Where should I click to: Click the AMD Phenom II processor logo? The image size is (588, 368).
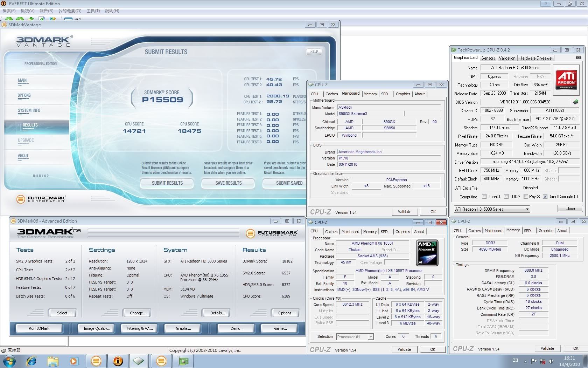tap(427, 252)
